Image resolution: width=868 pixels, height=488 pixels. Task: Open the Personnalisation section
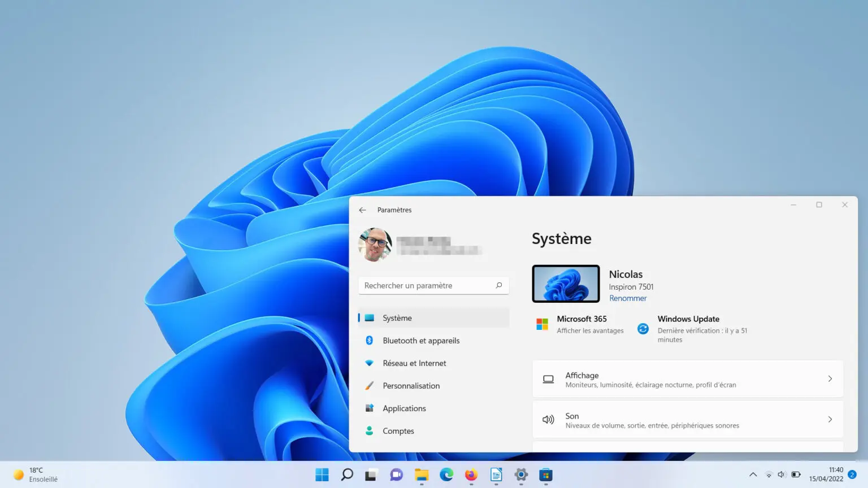411,386
